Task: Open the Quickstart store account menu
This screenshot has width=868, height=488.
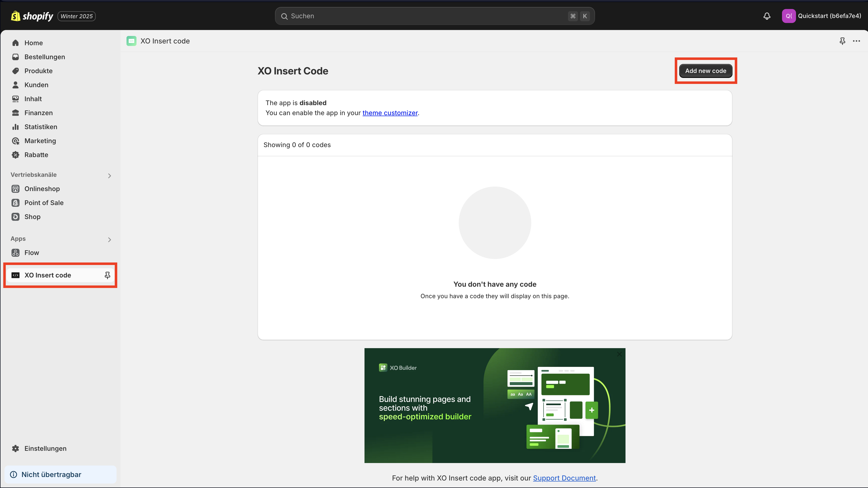Action: click(x=821, y=16)
